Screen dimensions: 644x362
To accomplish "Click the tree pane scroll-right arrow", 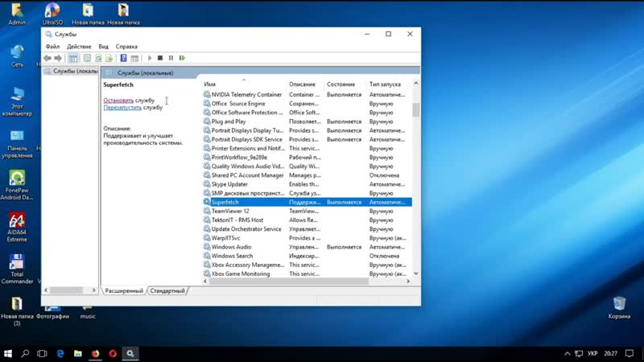I will pyautogui.click(x=93, y=290).
